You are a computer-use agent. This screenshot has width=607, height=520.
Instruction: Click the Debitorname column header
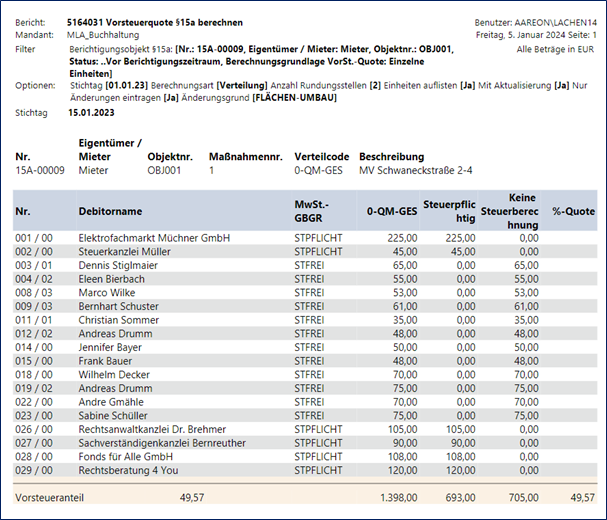click(110, 211)
